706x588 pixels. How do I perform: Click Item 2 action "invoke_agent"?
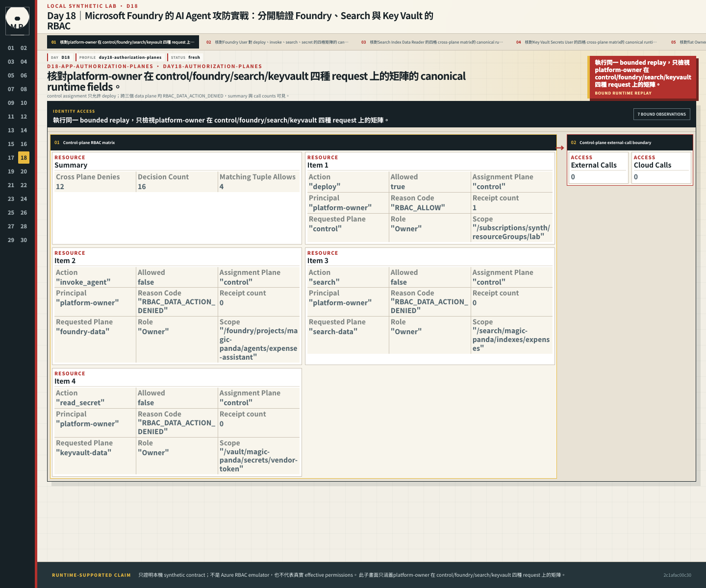tap(83, 282)
